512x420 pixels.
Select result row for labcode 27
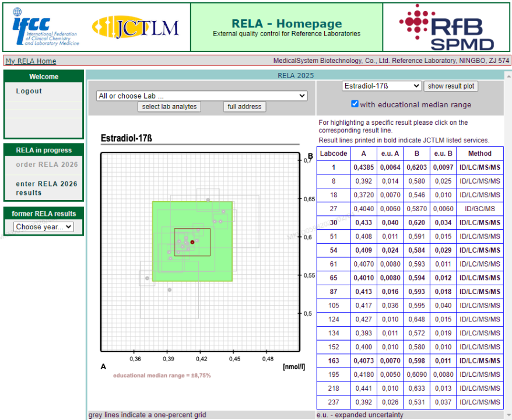pos(410,209)
